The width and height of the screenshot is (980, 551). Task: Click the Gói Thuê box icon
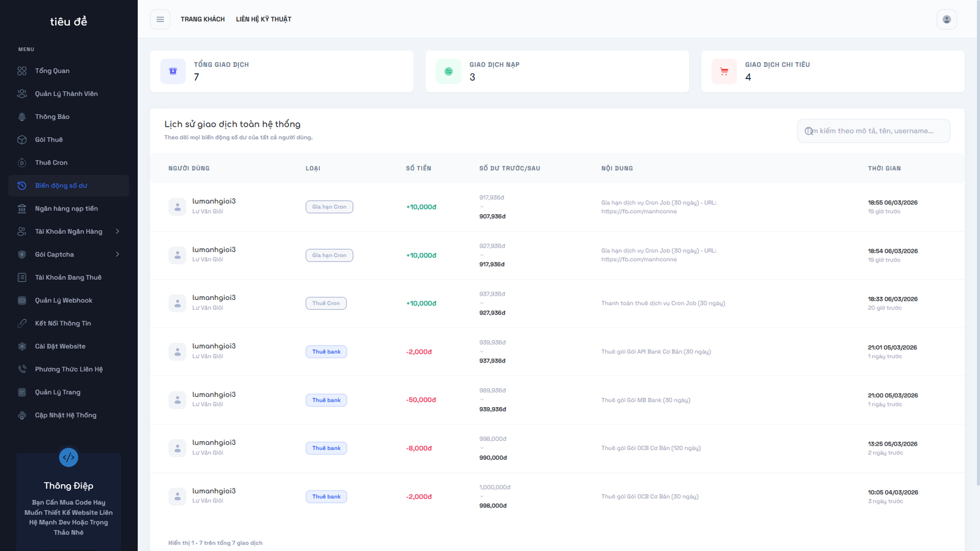22,140
